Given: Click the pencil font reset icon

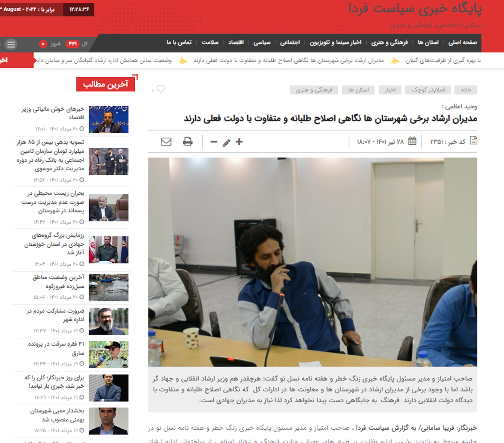Looking at the screenshot, I should [x=226, y=143].
